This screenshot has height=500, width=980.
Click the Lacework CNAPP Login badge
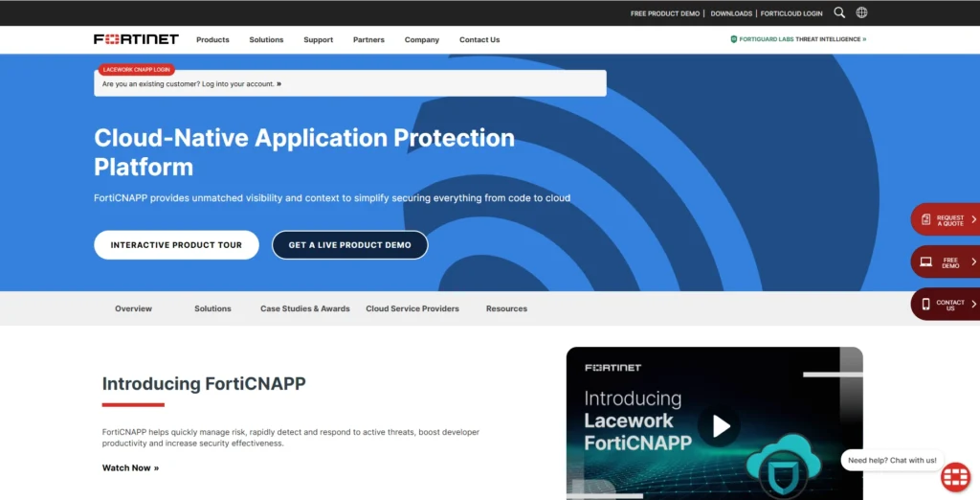click(x=136, y=70)
